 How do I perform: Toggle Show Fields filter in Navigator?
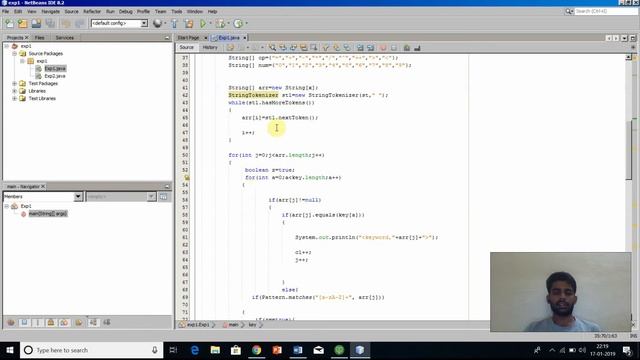(24, 322)
